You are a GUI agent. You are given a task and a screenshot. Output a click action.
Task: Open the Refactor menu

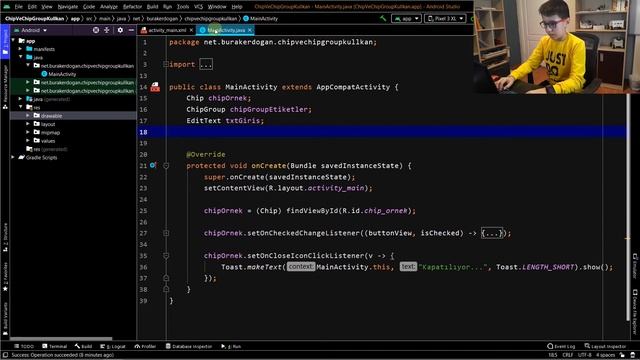click(132, 7)
